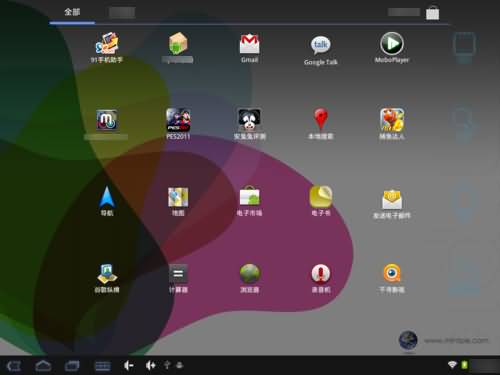This screenshot has width=500, height=375.
Task: Tap the Home button in system bar
Action: tap(43, 366)
